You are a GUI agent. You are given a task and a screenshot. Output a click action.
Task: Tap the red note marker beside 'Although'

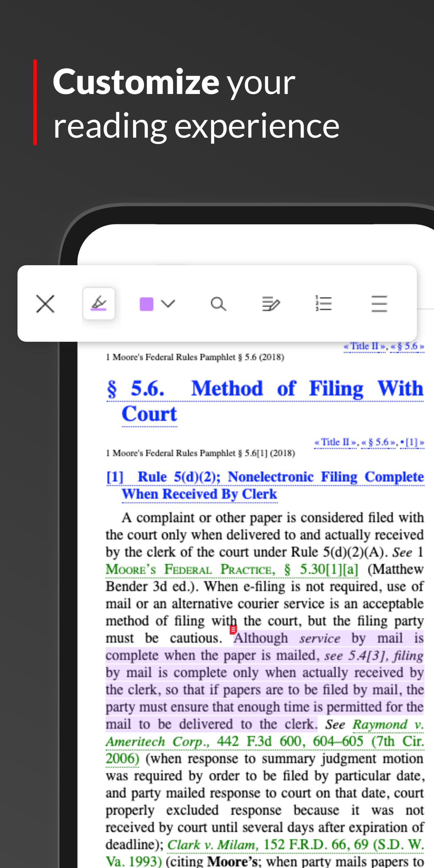click(233, 630)
